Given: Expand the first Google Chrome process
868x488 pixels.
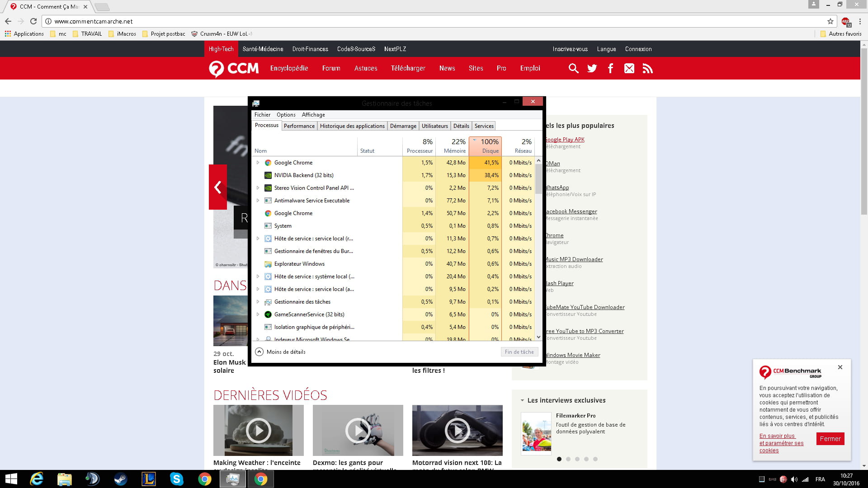Looking at the screenshot, I should [x=258, y=163].
